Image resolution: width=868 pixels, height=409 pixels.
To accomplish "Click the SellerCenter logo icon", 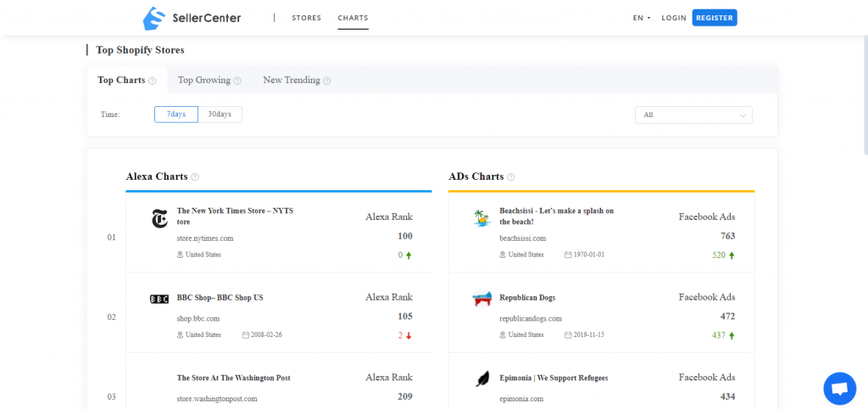I will click(154, 19).
